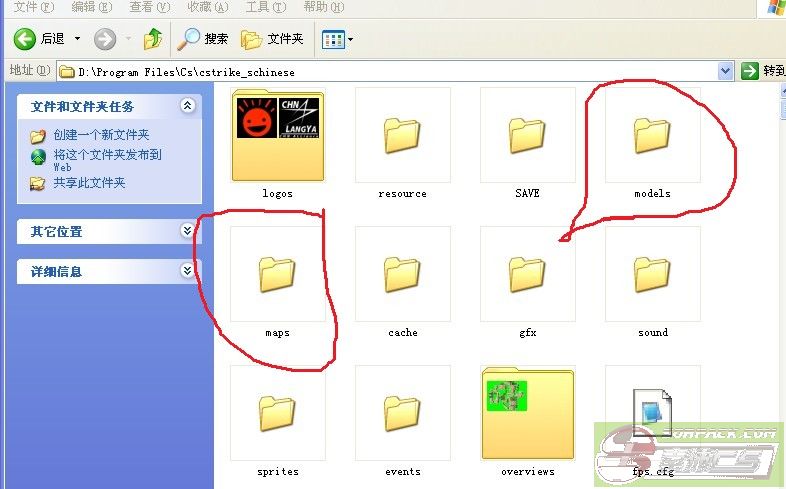Expand the address bar dropdown arrow
Screen dimensions: 786x489
coord(726,71)
